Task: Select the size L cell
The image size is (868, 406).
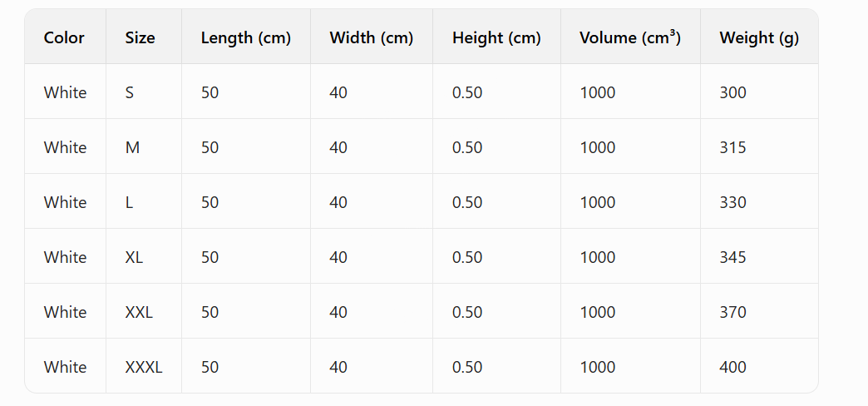Action: 129,202
